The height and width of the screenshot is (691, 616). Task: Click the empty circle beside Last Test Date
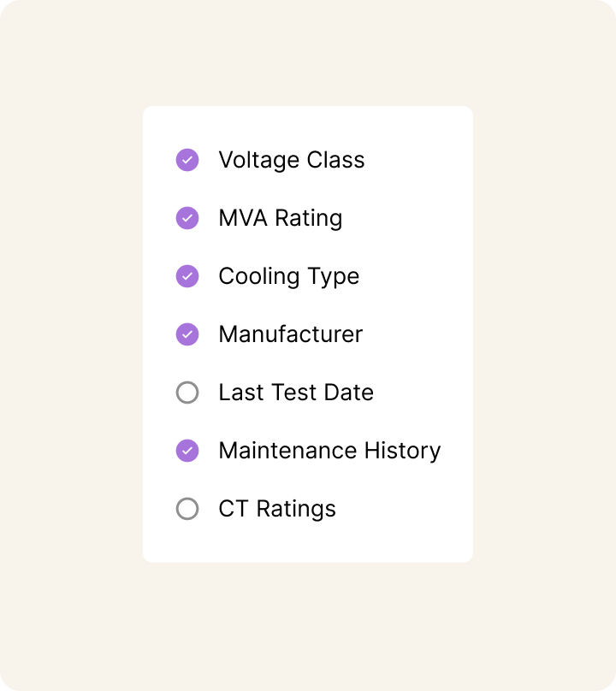(x=187, y=392)
